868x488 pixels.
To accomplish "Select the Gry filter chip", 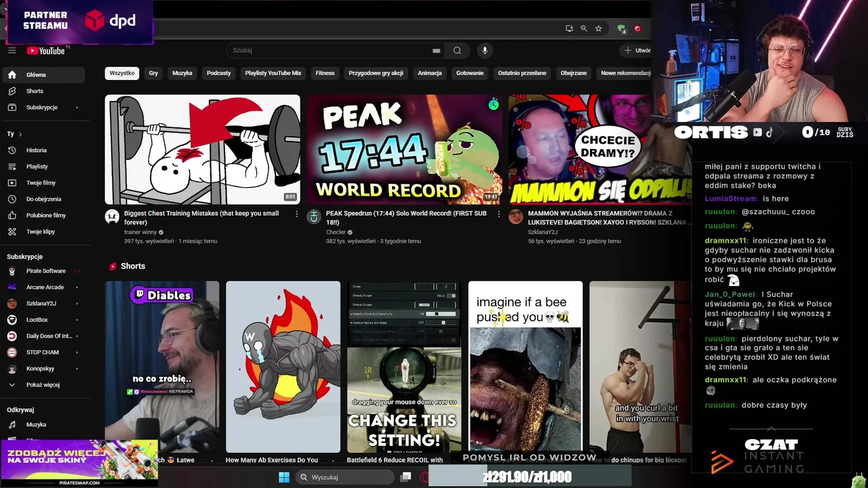I will (153, 73).
